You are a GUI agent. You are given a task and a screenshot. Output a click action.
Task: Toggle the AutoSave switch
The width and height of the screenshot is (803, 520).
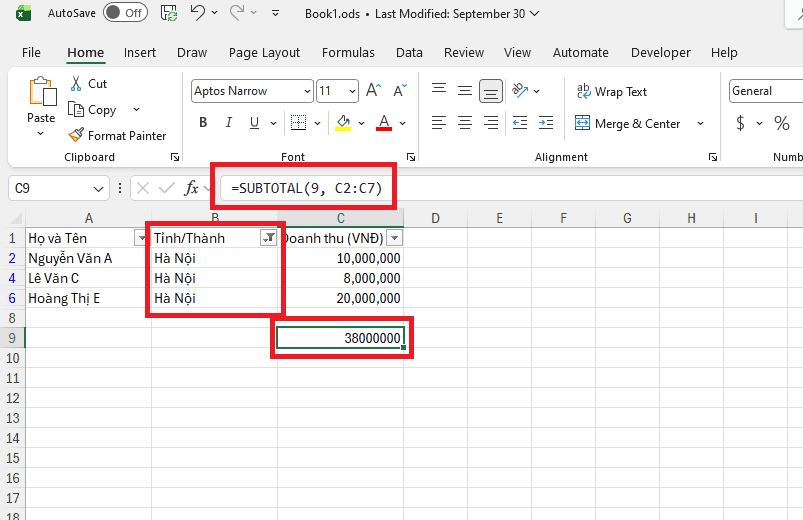(x=125, y=13)
